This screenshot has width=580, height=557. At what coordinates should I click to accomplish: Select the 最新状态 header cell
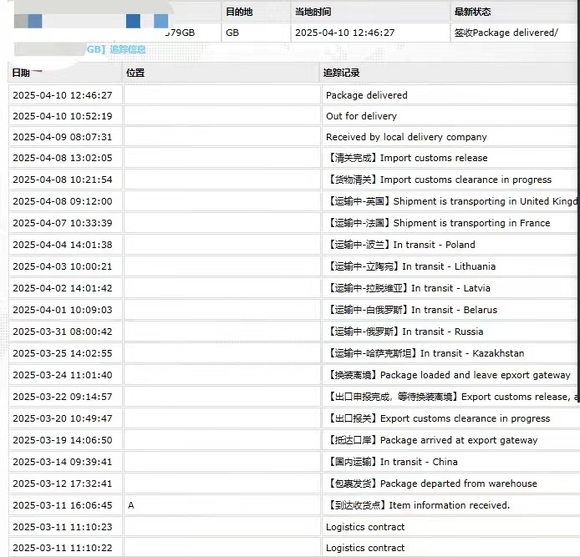coord(472,12)
